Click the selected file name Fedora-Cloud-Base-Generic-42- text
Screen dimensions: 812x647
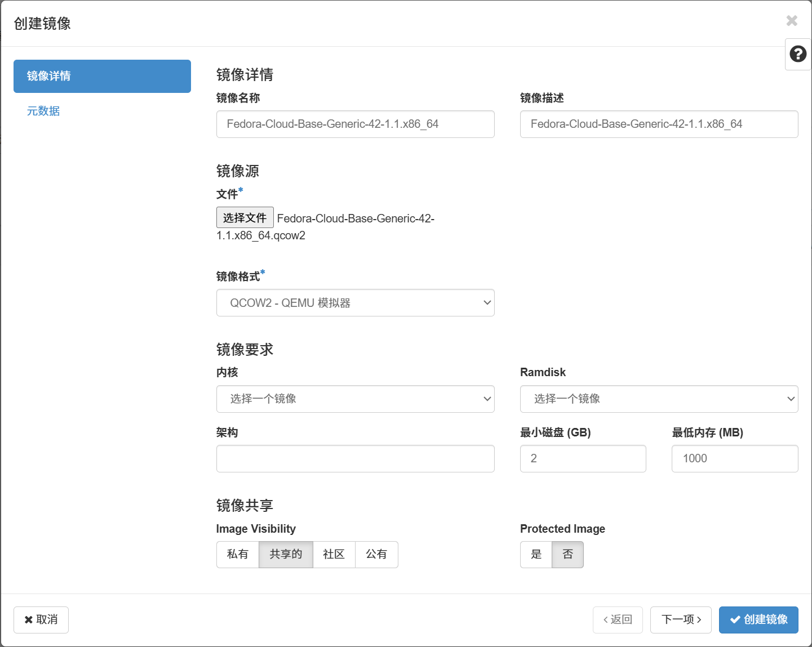pos(356,218)
